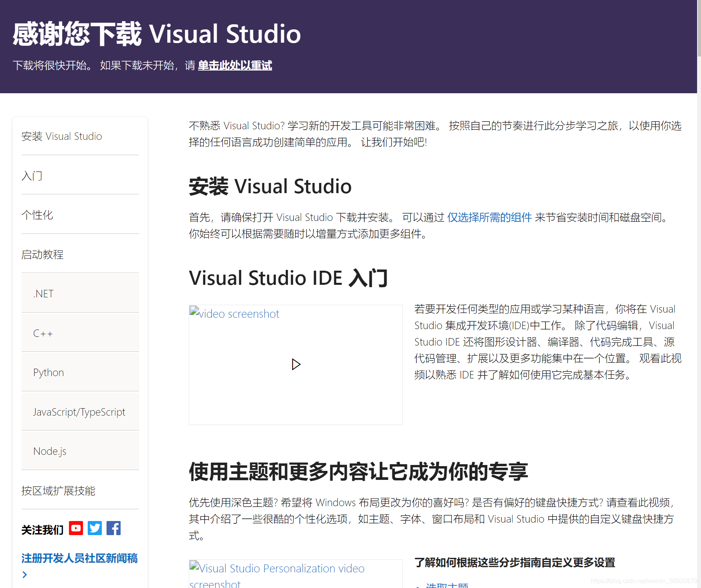Select the .NET tutorial entry
The height and width of the screenshot is (588, 701).
pyautogui.click(x=43, y=293)
